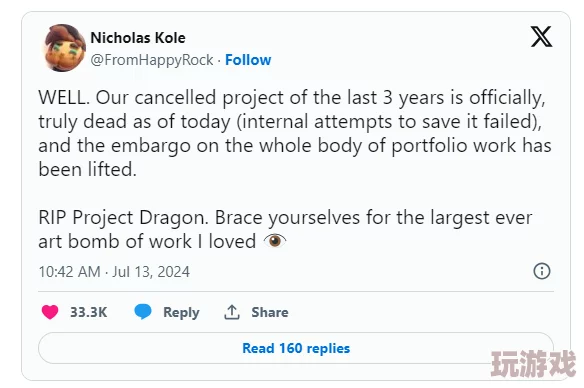The image size is (584, 388).
Task: Open Nicholas Kole display name
Action: point(138,38)
